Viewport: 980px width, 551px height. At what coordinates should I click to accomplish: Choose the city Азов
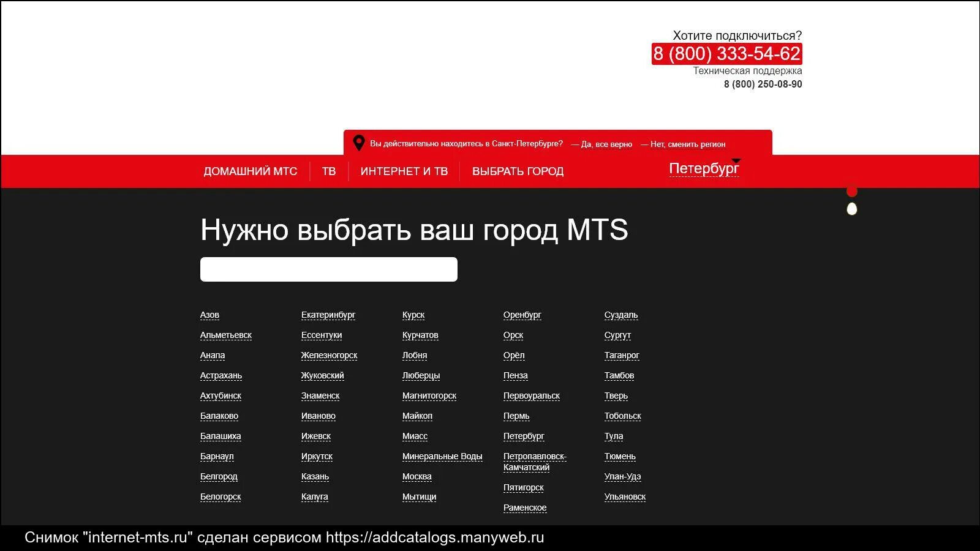[x=209, y=315]
